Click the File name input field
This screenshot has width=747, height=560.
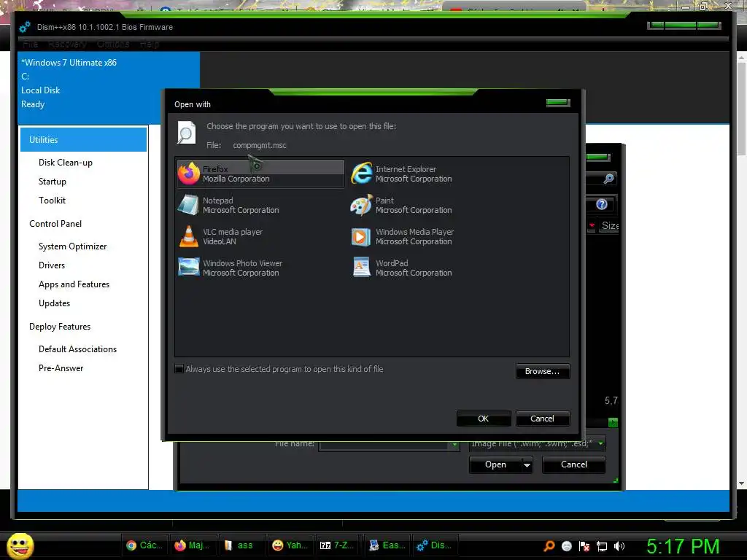(384, 444)
